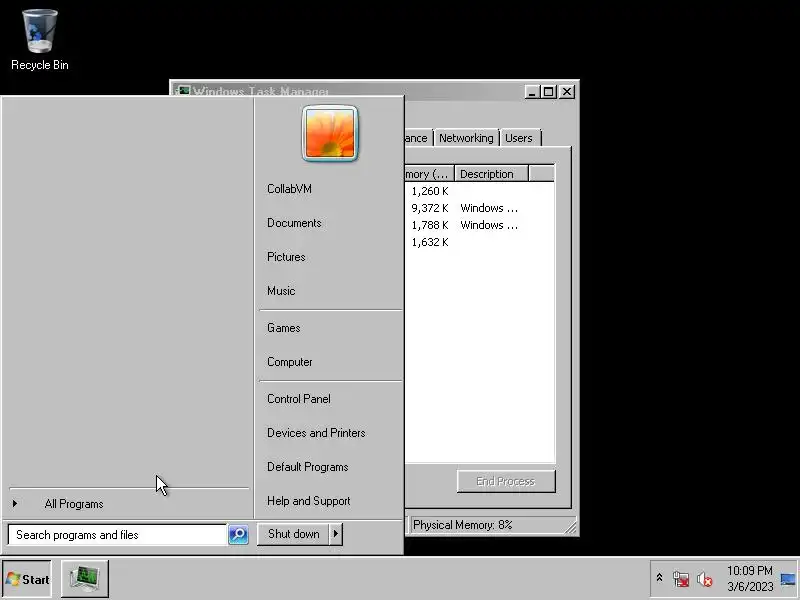This screenshot has width=800, height=600.
Task: Select the process row with 9,372 K
Action: pyautogui.click(x=480, y=208)
